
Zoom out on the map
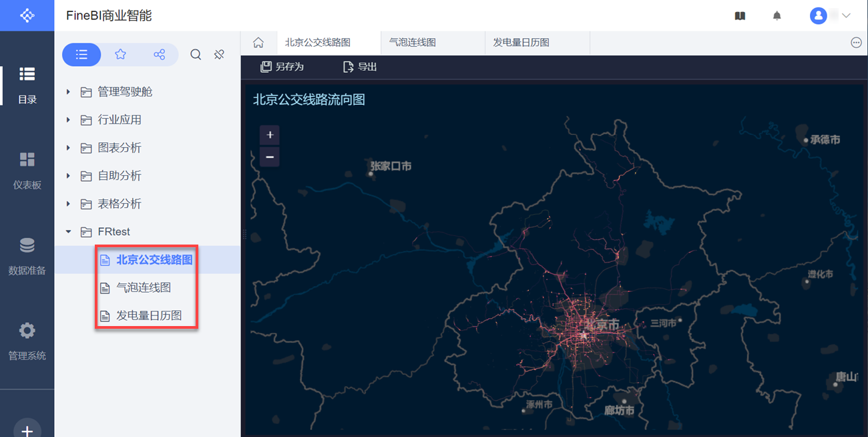(x=270, y=157)
